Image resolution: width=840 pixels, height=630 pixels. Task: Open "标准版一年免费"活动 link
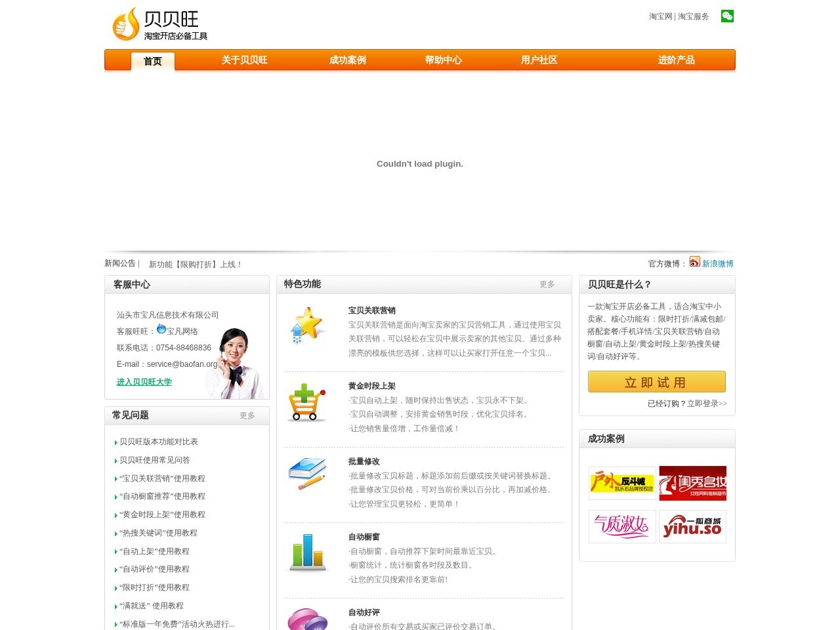[177, 624]
